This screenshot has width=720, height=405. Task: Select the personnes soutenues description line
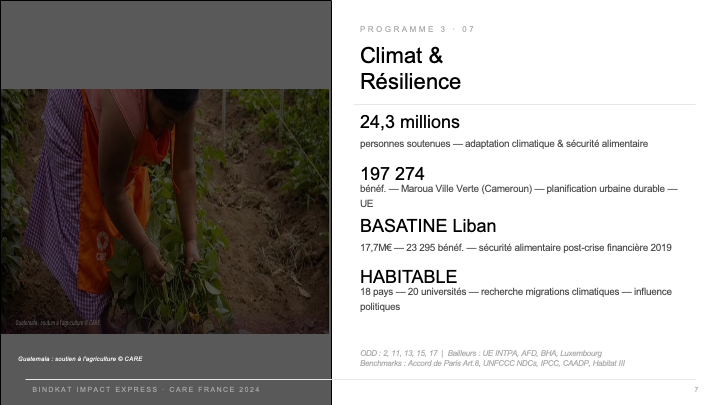[x=504, y=144]
